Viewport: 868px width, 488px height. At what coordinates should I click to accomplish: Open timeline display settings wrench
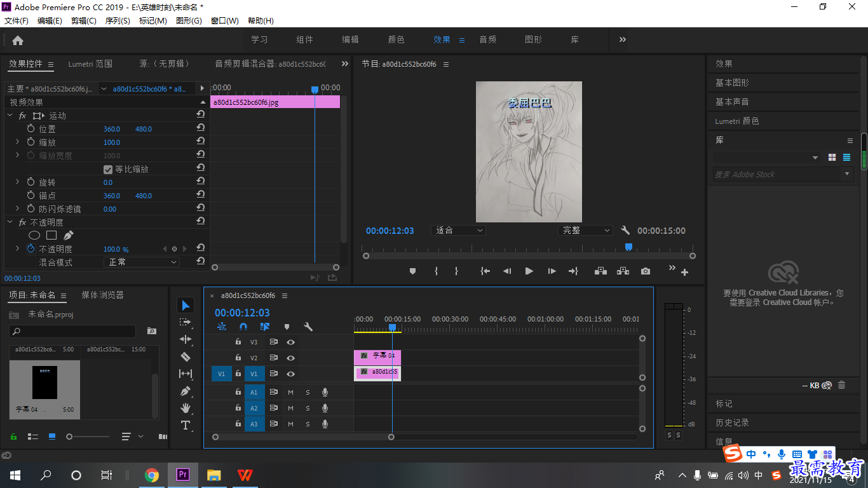click(308, 327)
